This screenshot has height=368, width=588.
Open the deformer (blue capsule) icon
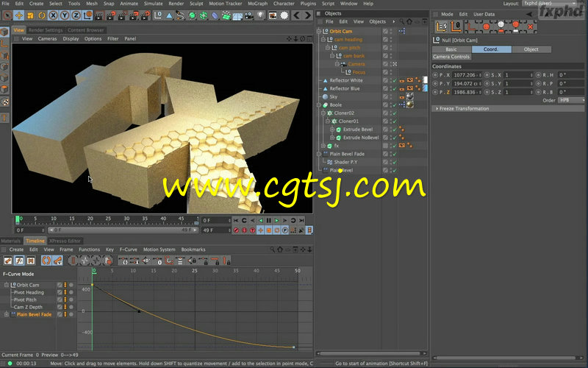pyautogui.click(x=215, y=15)
